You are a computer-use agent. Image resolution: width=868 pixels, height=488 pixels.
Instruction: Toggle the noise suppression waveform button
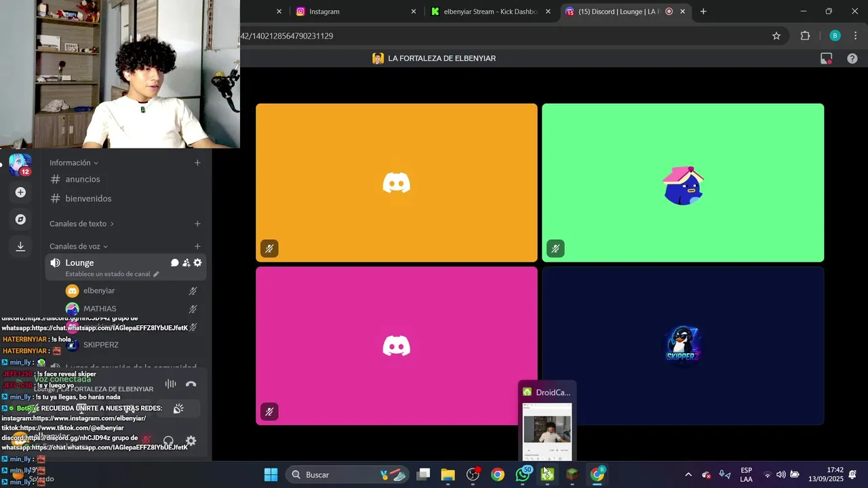click(171, 384)
